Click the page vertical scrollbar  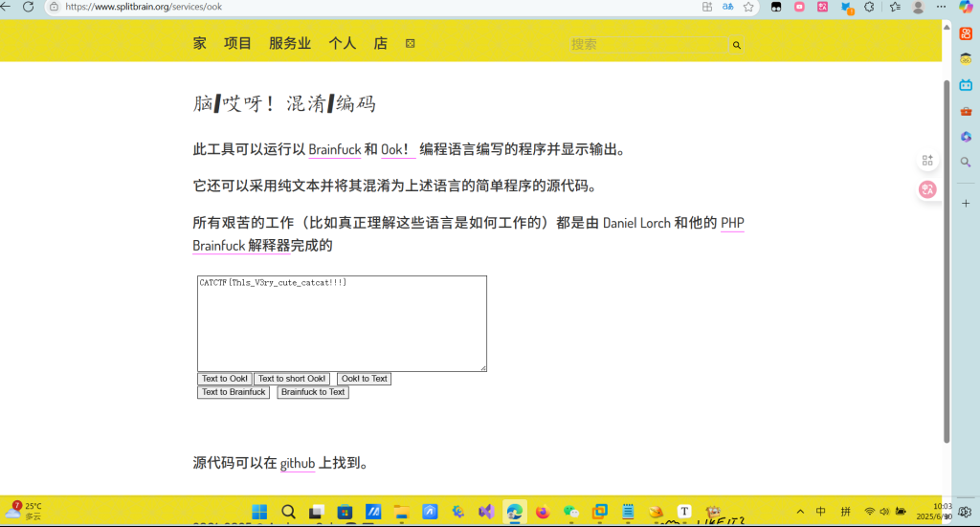coord(947,258)
